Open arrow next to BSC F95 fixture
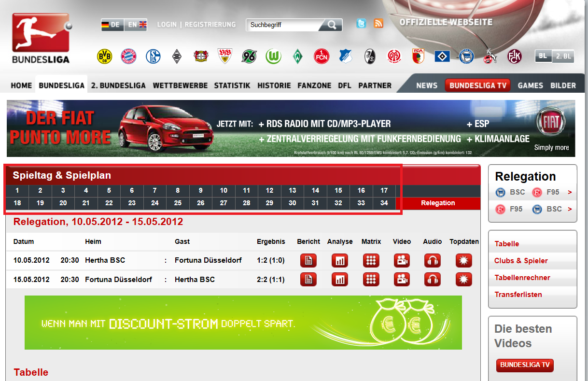This screenshot has height=381, width=588. (x=570, y=193)
